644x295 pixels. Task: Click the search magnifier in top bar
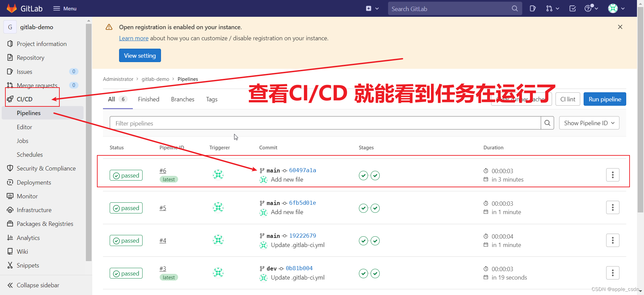(515, 9)
